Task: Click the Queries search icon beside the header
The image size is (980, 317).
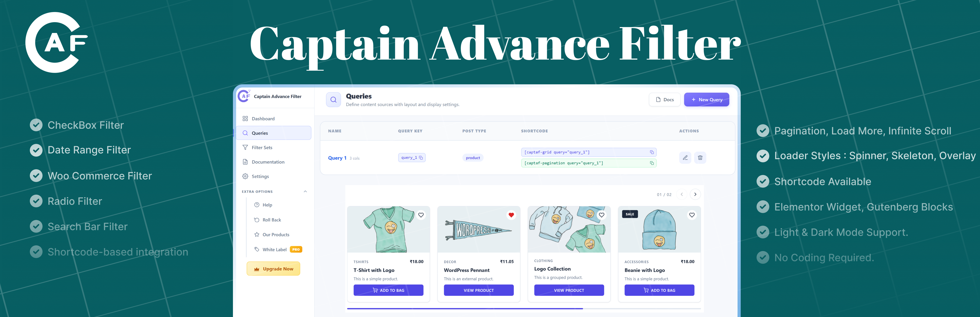Action: 333,100
